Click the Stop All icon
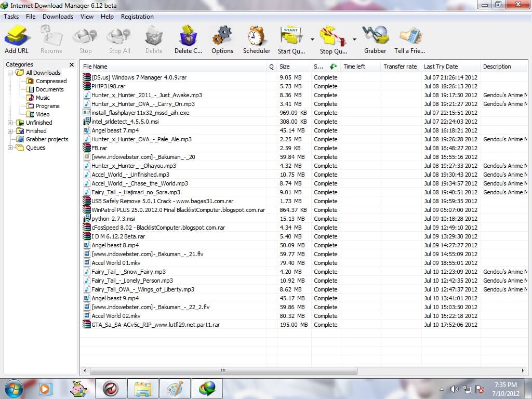This screenshot has height=399, width=532. pos(118,37)
